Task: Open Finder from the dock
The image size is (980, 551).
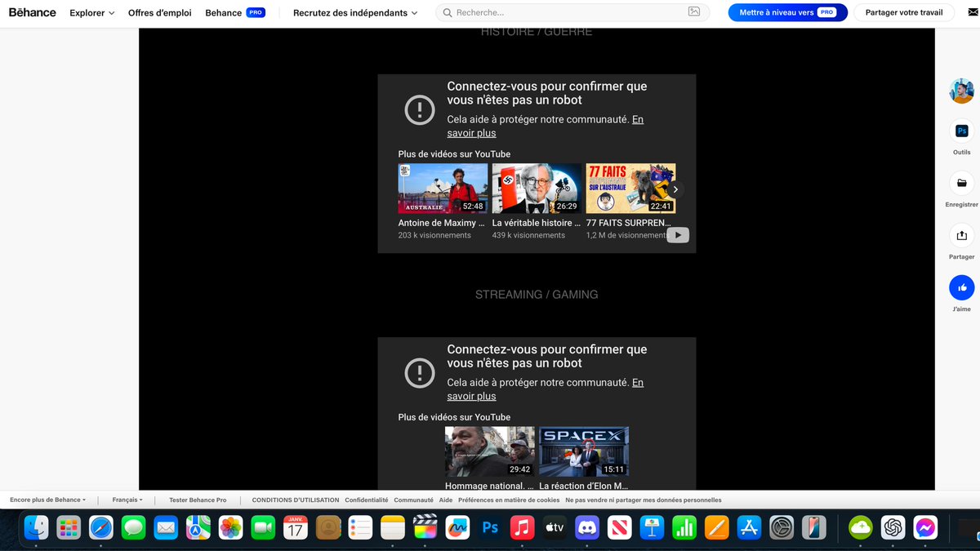Action: click(36, 527)
